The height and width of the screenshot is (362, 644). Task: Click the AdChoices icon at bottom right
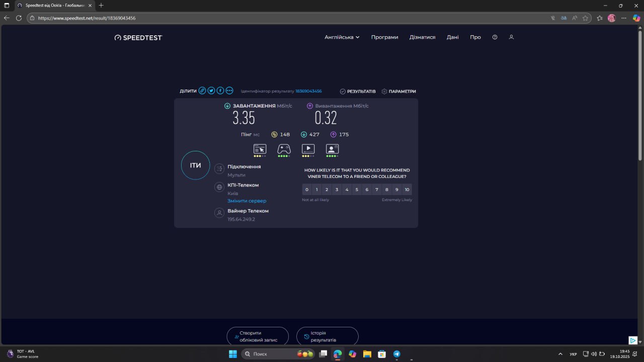pyautogui.click(x=633, y=340)
